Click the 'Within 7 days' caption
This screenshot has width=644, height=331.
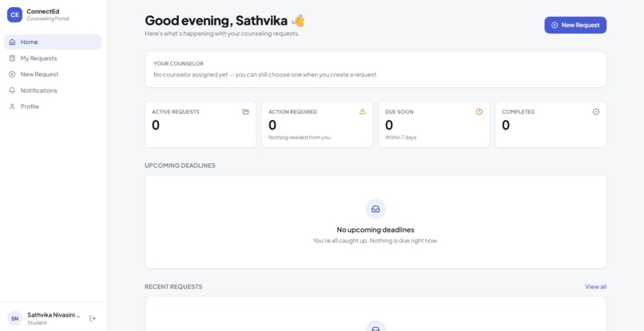click(x=400, y=138)
